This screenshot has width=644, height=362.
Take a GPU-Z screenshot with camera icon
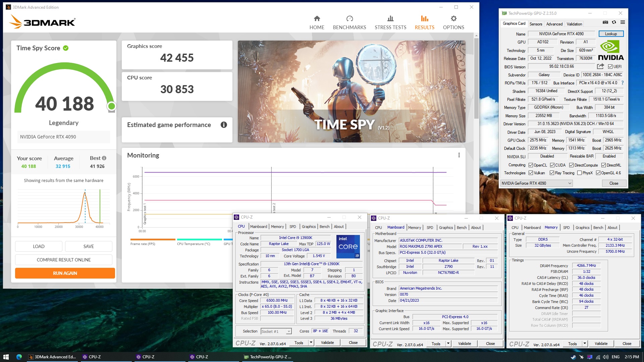pos(605,22)
